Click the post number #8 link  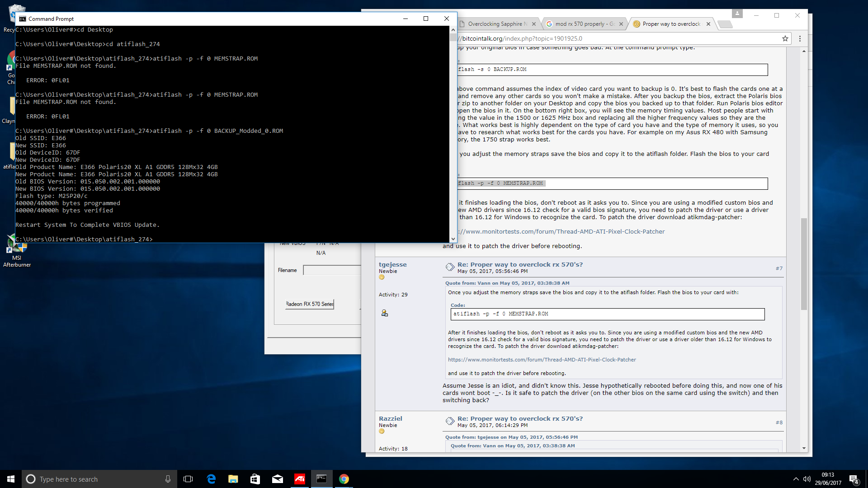click(x=779, y=422)
